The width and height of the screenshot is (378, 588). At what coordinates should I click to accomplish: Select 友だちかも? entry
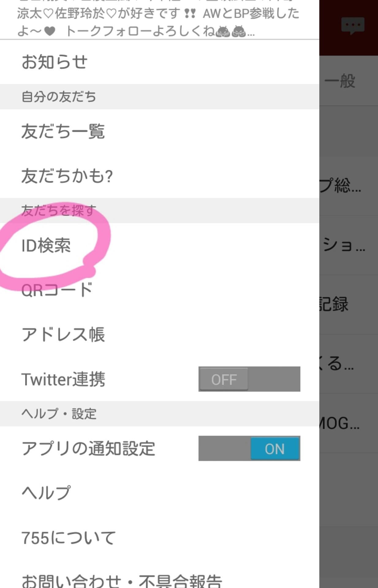(67, 176)
